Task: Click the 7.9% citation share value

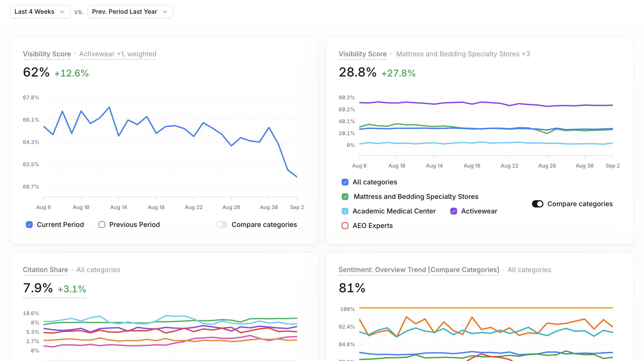Action: pos(38,288)
